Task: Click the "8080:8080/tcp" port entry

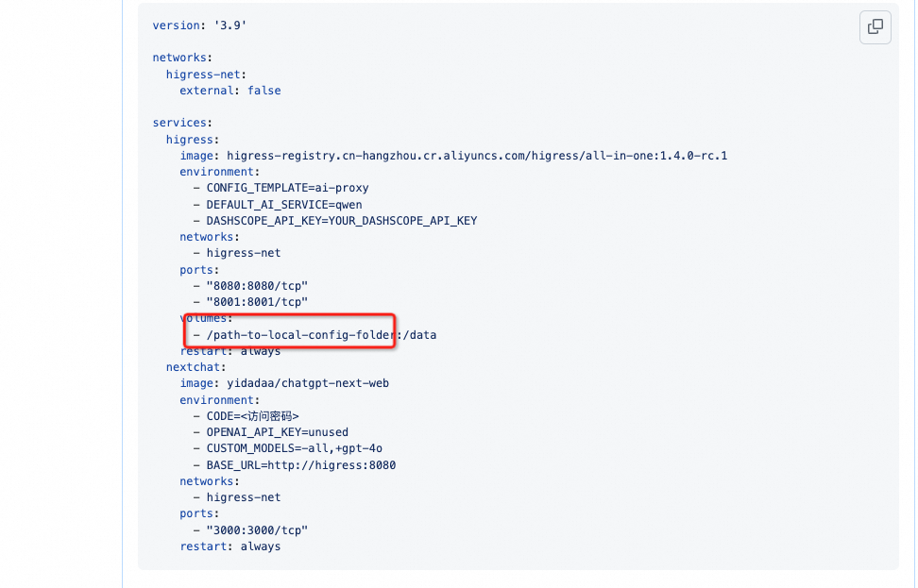Action: [257, 286]
